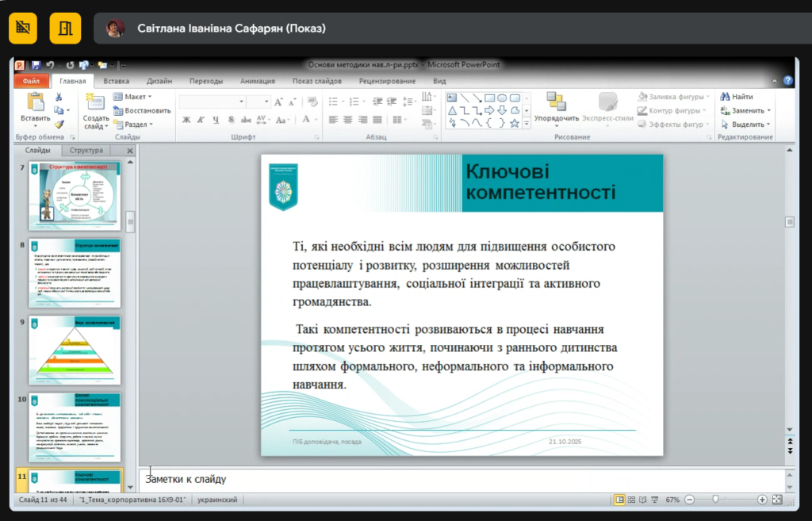This screenshot has width=812, height=521.
Task: Click the Cut scissors icon
Action: pyautogui.click(x=59, y=97)
